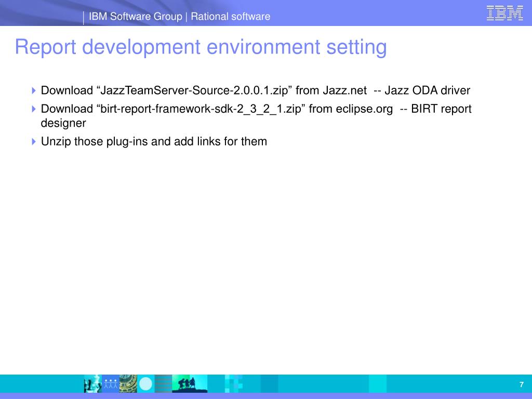Click the bullet line mentioning birt-report-framework-sdk-2_3_2_1.zip
532x399 pixels.
256,116
